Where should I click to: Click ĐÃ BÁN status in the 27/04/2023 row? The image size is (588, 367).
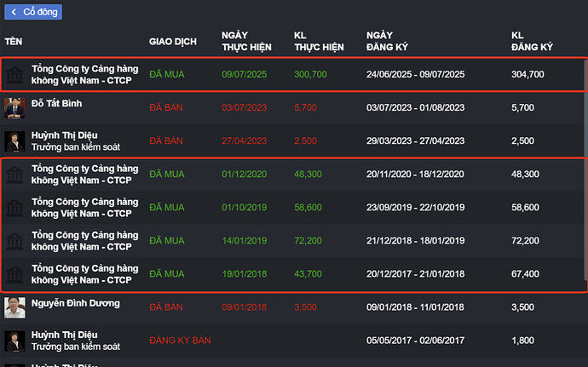point(166,141)
